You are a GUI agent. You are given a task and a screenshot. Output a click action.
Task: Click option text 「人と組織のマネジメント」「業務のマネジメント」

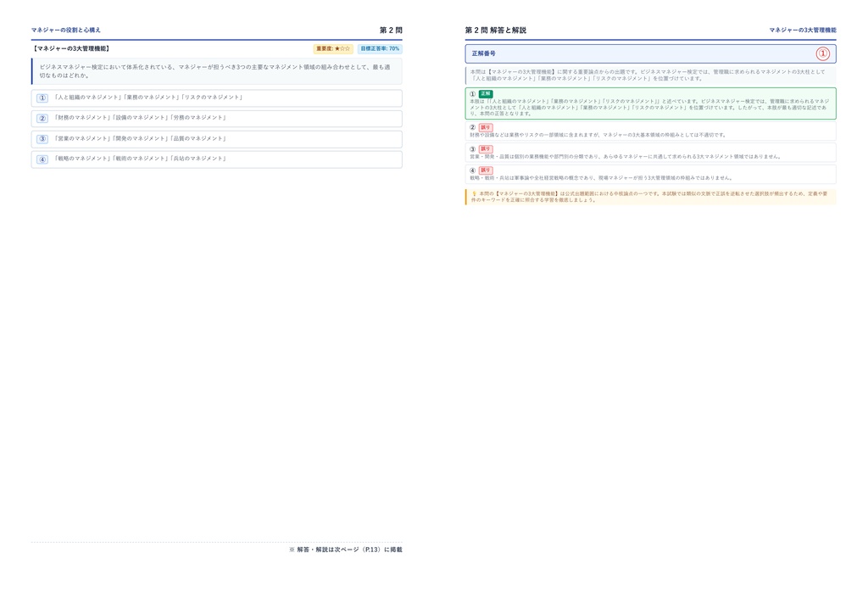pos(147,98)
